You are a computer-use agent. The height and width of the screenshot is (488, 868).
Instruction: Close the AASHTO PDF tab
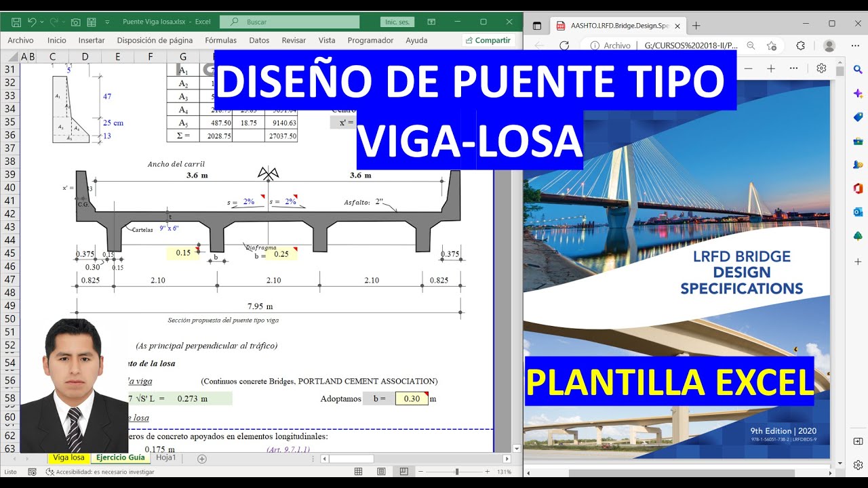click(x=677, y=26)
